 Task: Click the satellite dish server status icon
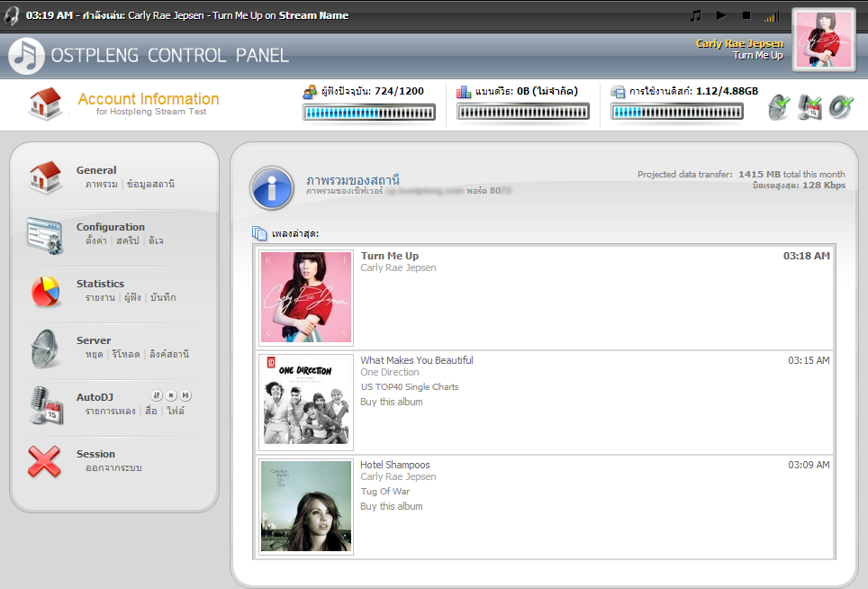point(779,107)
